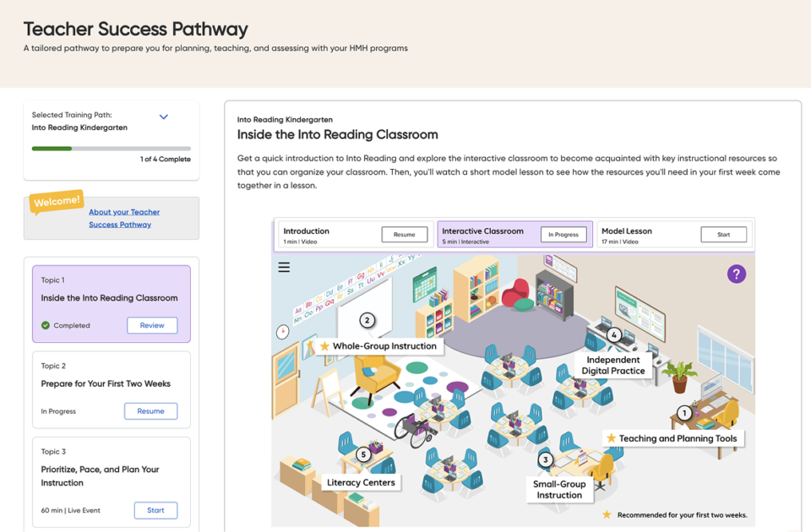Click Review button for Topic 1
811x532 pixels.
(152, 325)
